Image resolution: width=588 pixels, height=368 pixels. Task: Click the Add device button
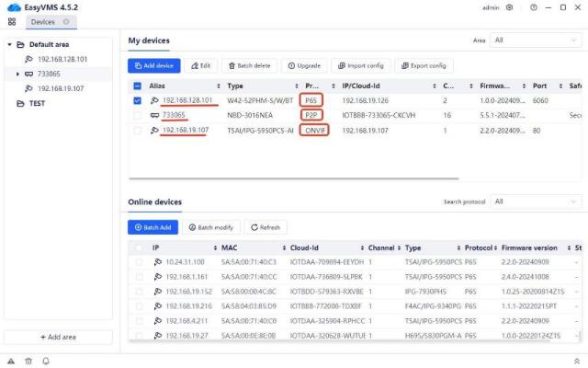[154, 65]
